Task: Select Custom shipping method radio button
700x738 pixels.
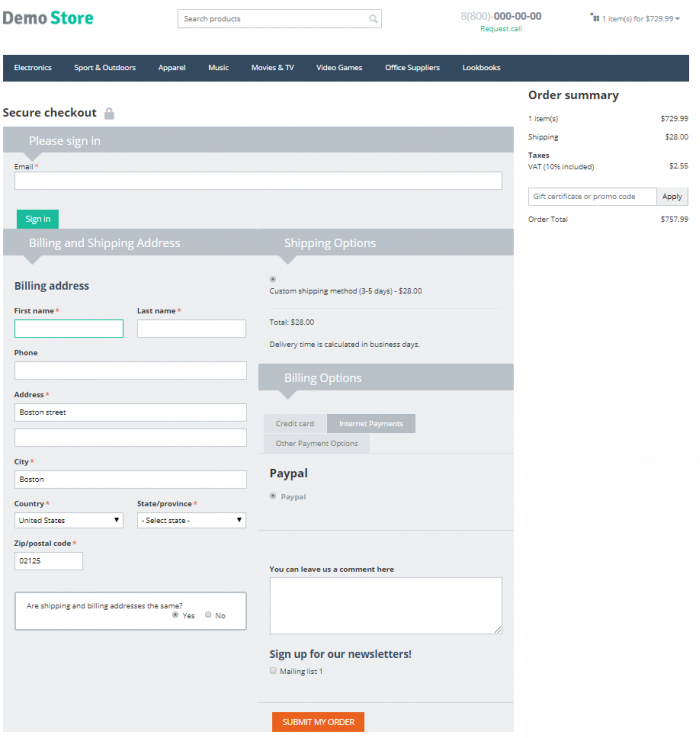Action: [x=273, y=279]
